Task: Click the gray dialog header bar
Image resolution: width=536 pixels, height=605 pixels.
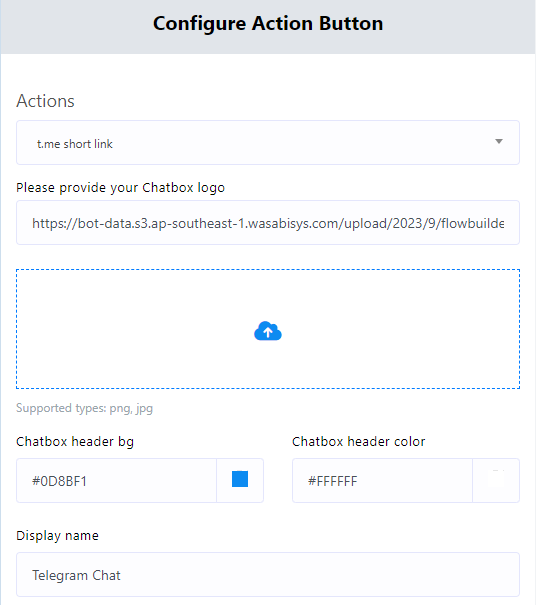Action: pyautogui.click(x=268, y=27)
